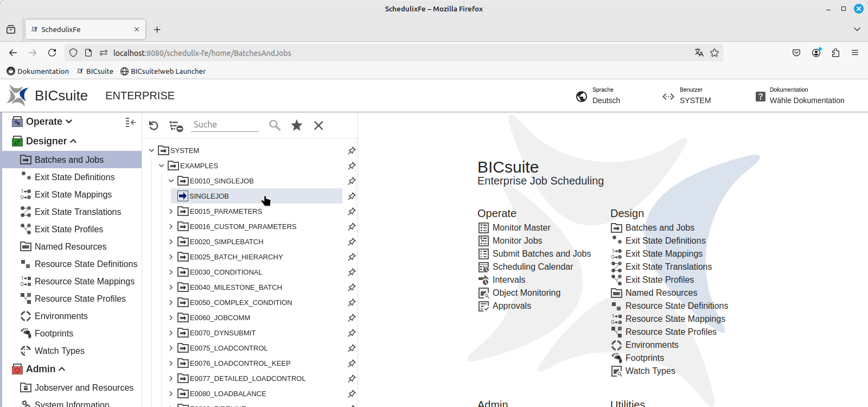Select the E0050_COMPLEX_CONDITION tree item
The width and height of the screenshot is (868, 407).
click(x=240, y=302)
